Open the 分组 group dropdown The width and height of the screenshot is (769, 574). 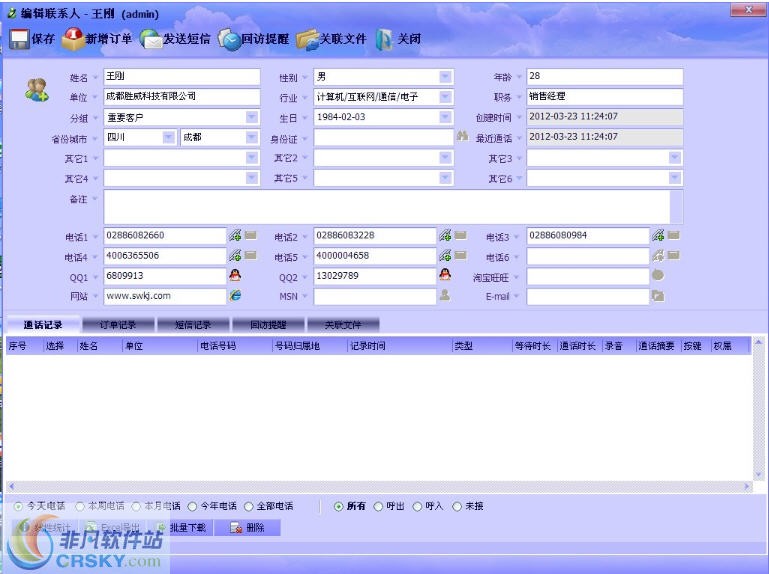point(252,117)
